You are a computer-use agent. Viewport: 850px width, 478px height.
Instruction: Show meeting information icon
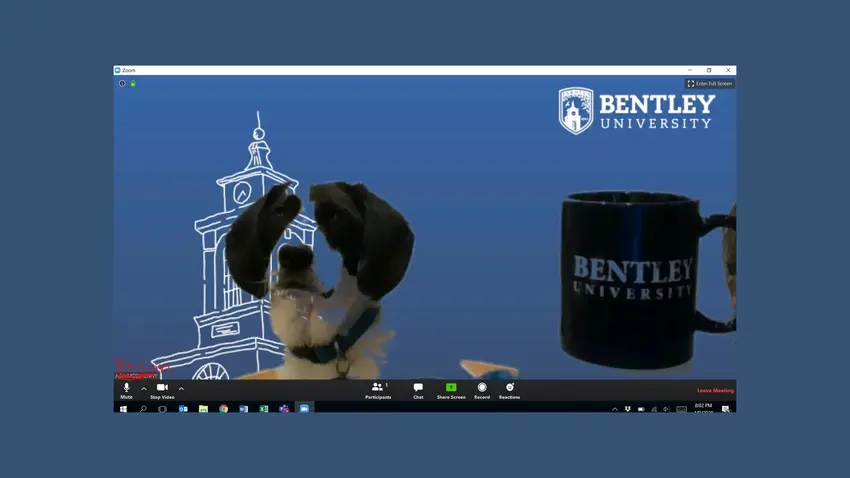coord(122,83)
